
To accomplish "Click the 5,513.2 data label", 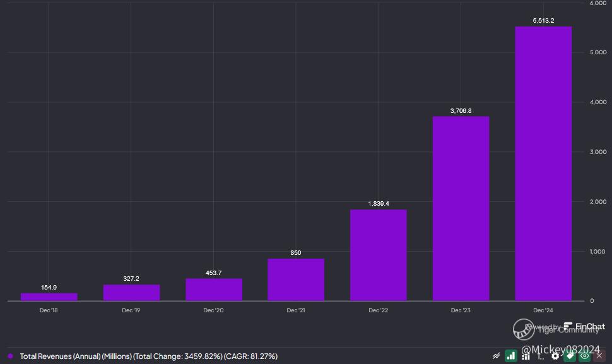I will click(543, 21).
